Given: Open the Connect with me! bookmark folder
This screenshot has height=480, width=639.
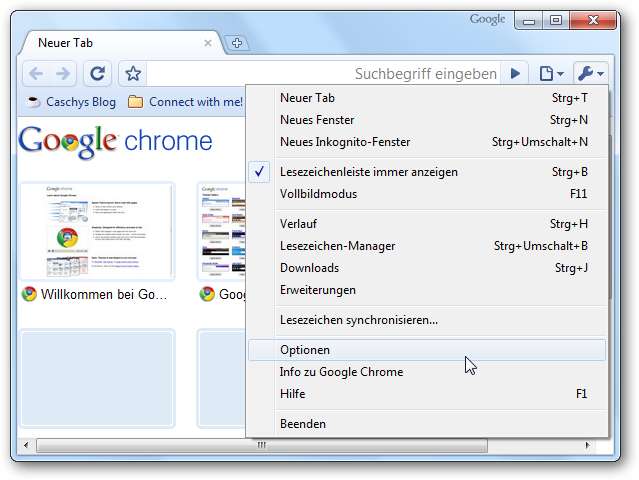Looking at the screenshot, I should click(x=185, y=102).
